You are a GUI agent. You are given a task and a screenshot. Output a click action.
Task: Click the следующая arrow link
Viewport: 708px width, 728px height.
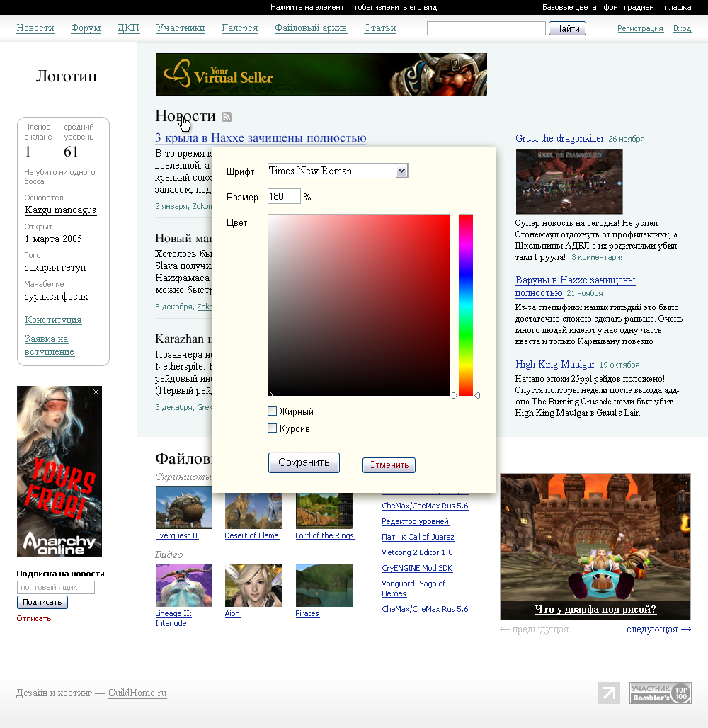(658, 630)
